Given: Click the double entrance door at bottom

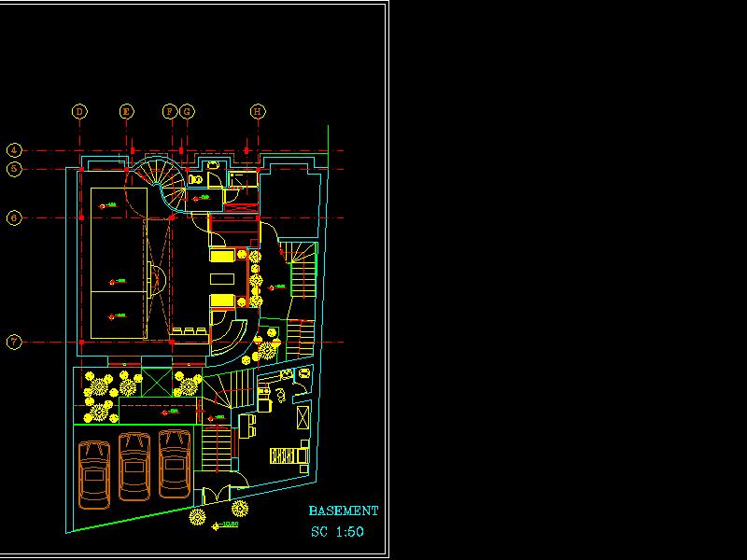Looking at the screenshot, I should [216, 494].
